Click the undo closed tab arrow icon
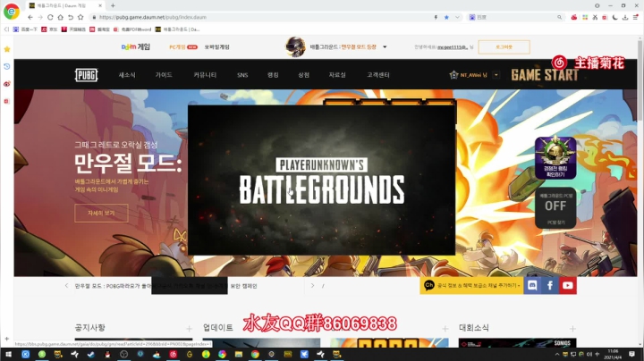The image size is (644, 361). [x=71, y=17]
